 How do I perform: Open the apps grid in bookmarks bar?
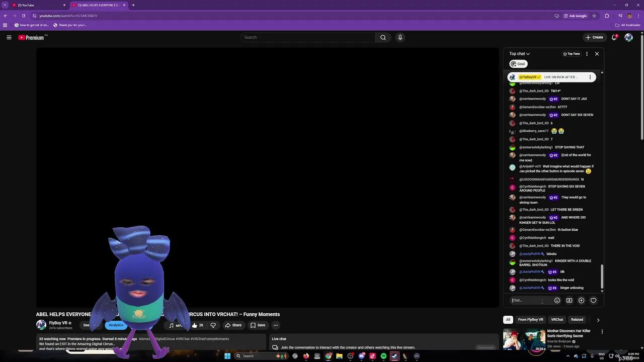pos(5,25)
